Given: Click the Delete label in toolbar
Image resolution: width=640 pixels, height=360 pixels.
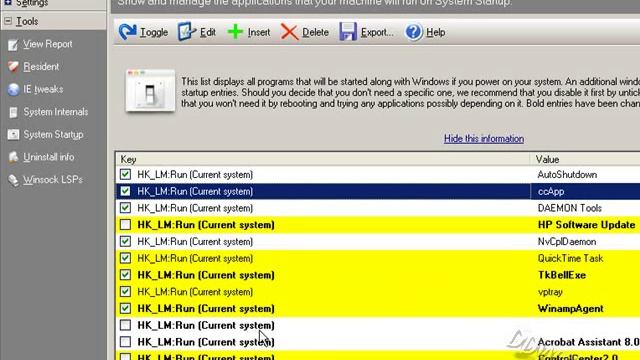Looking at the screenshot, I should (315, 32).
